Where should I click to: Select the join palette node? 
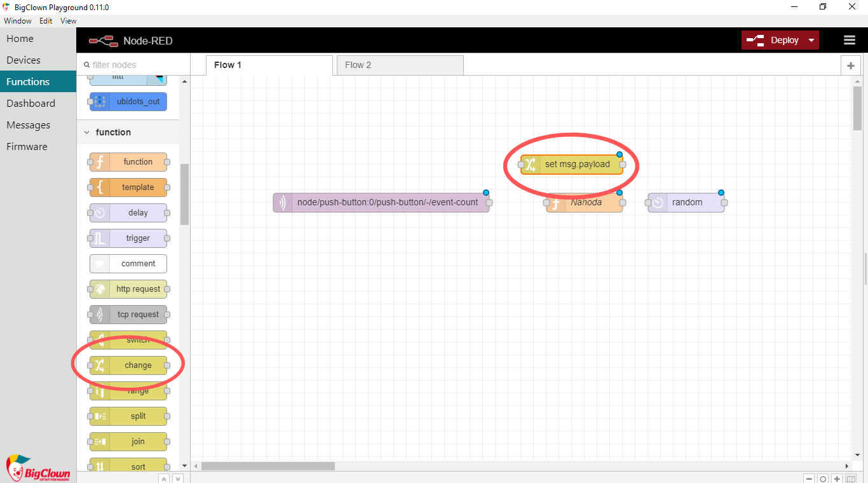pyautogui.click(x=128, y=442)
